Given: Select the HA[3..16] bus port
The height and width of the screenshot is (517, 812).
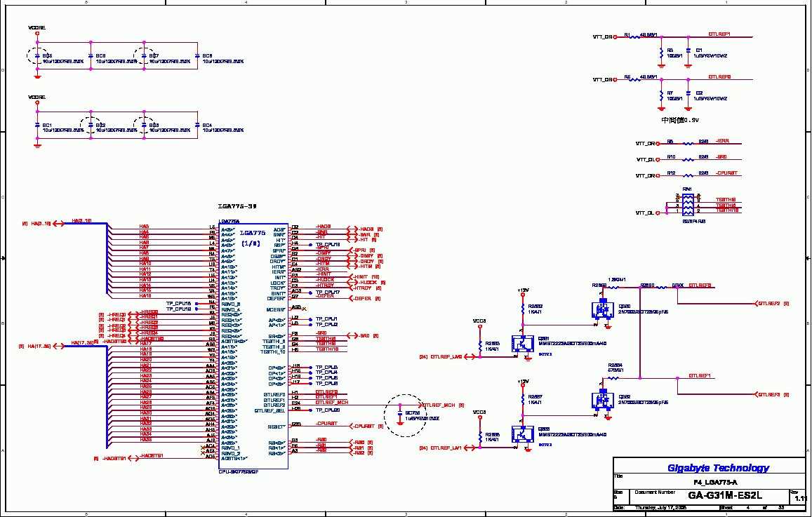Looking at the screenshot, I should click(43, 223).
